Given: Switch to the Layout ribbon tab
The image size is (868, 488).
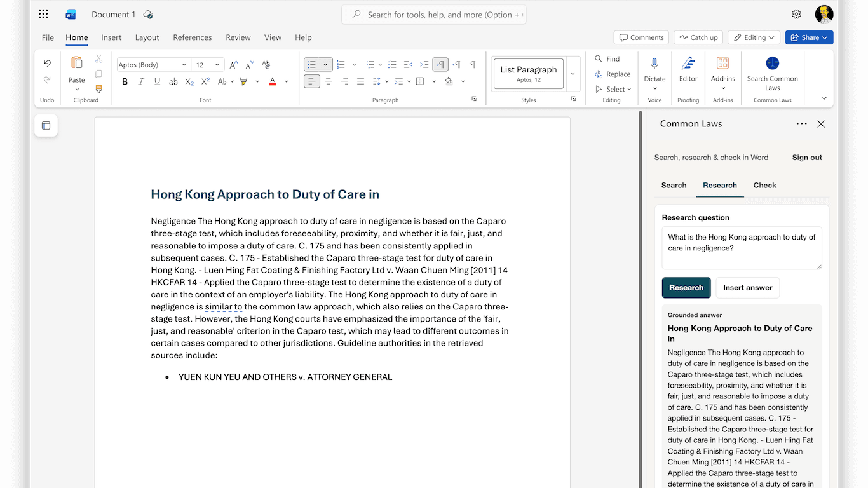Looking at the screenshot, I should (x=147, y=37).
